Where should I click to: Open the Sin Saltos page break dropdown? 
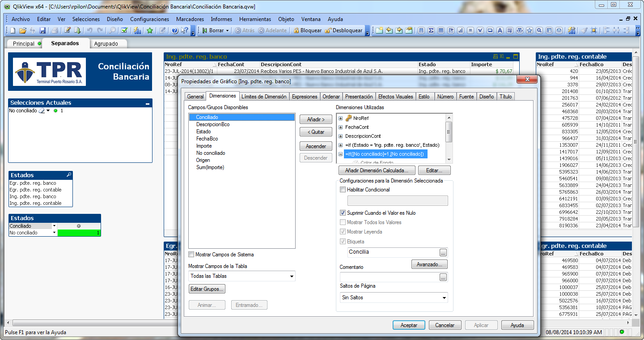click(x=444, y=297)
